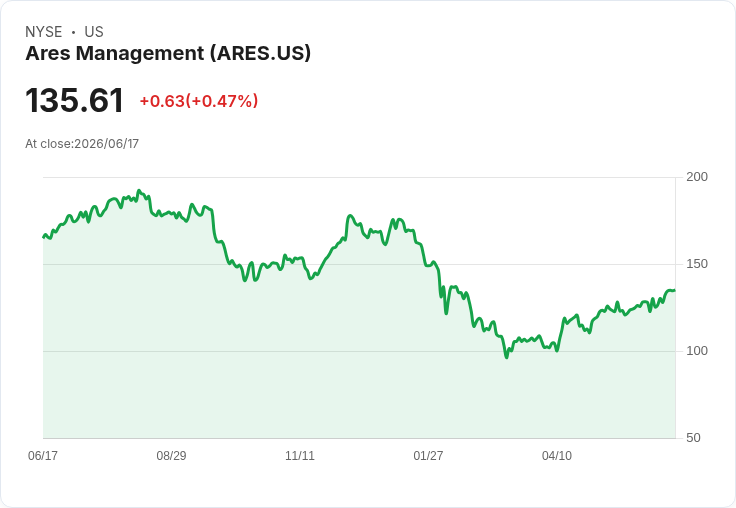
Task: Click the +0.63(+0.47%) price change
Action: tap(199, 101)
